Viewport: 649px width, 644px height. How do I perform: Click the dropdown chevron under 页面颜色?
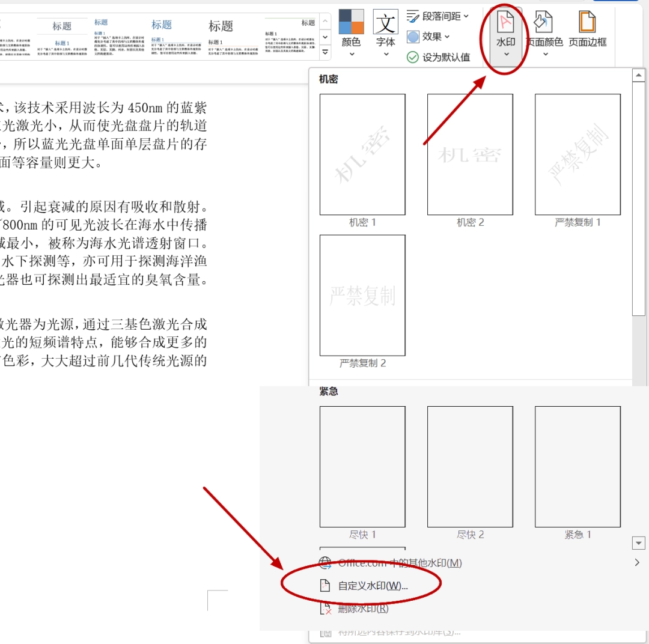545,54
